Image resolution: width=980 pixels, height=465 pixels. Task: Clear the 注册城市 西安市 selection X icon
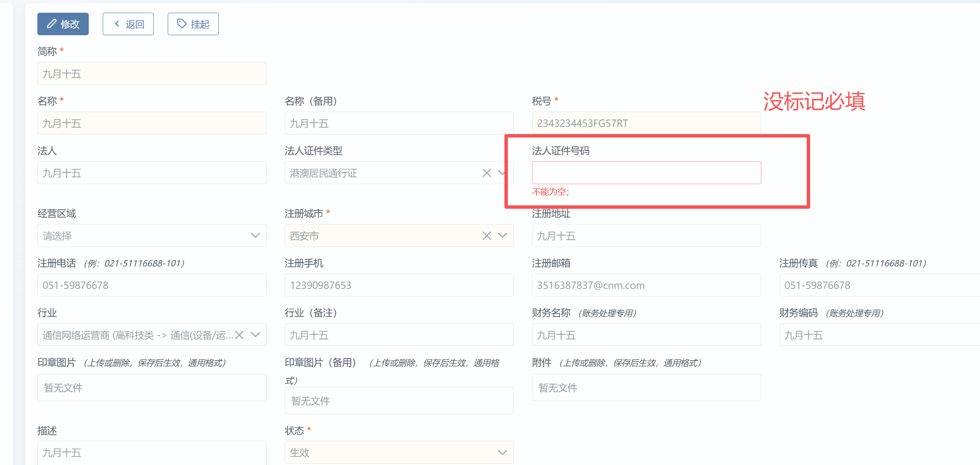(487, 235)
